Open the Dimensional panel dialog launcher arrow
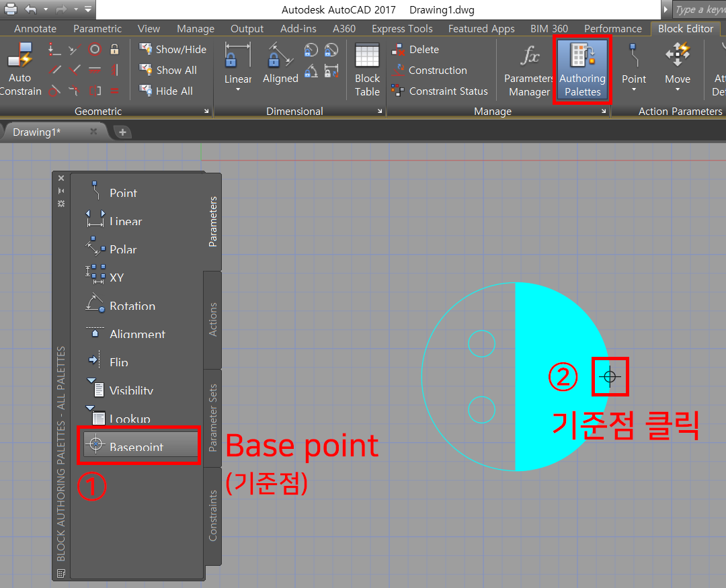Screen dimensions: 726x588 (380, 111)
